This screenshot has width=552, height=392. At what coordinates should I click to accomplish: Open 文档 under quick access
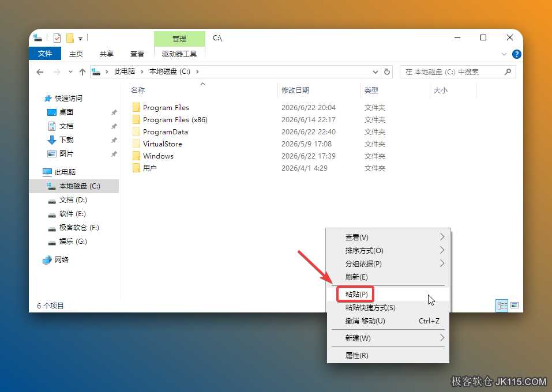(66, 126)
